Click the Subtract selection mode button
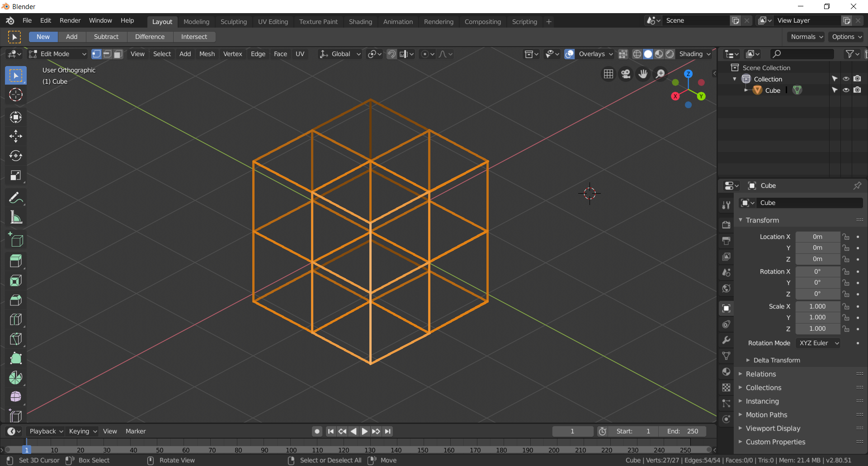Viewport: 868px width, 466px height. pos(106,37)
